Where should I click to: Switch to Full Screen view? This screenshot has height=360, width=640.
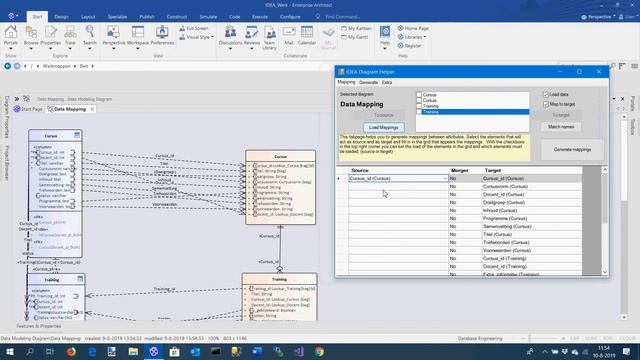194,29
